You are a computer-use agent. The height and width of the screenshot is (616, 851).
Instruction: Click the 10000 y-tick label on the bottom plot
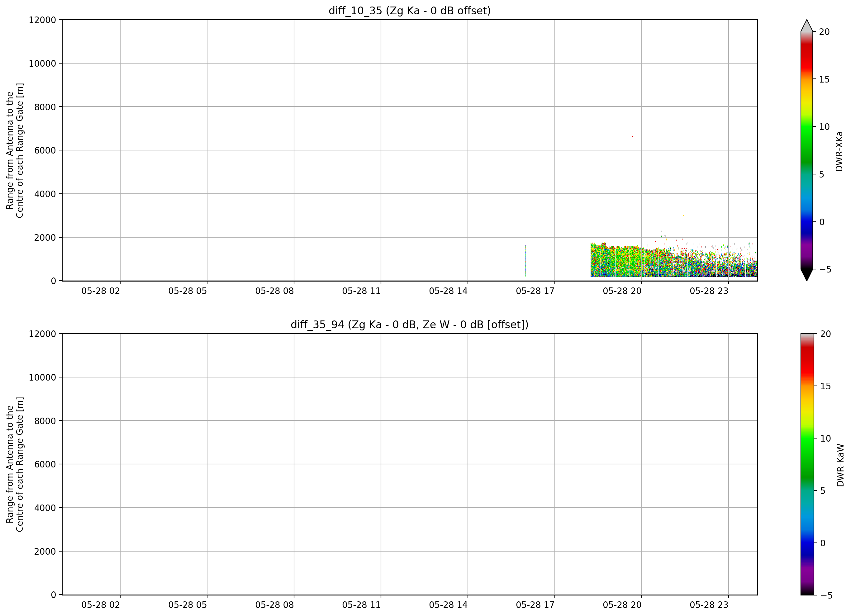42,377
